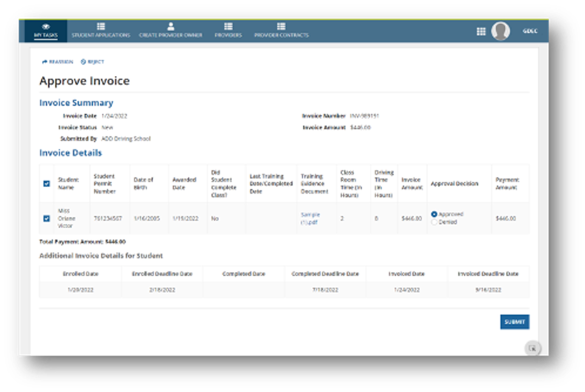The height and width of the screenshot is (392, 585).
Task: Click the Reassign link
Action: pyautogui.click(x=58, y=62)
